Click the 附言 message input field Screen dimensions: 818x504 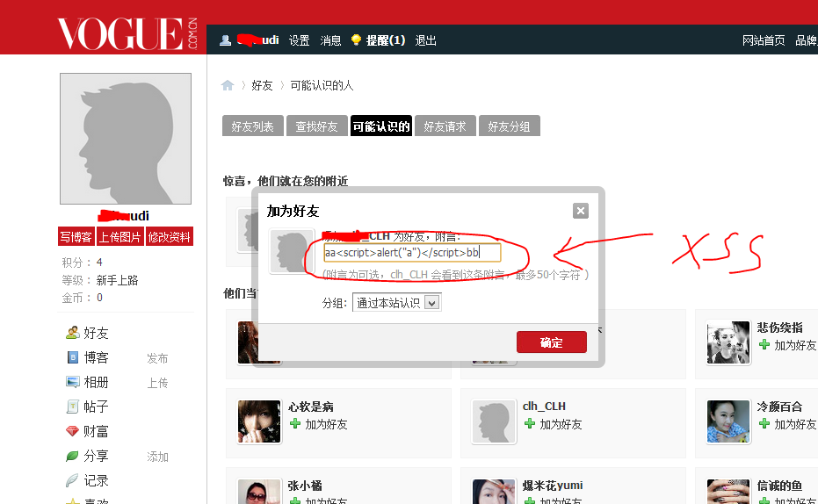412,253
